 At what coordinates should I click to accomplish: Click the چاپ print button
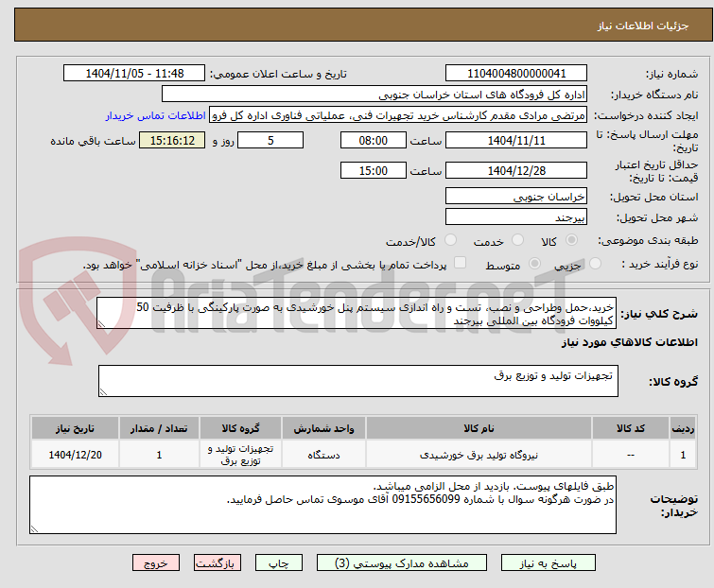(279, 563)
